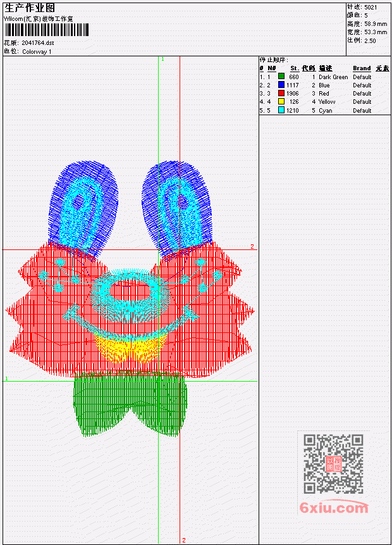
Task: Click the 'Blue' color description
Action: 324,85
